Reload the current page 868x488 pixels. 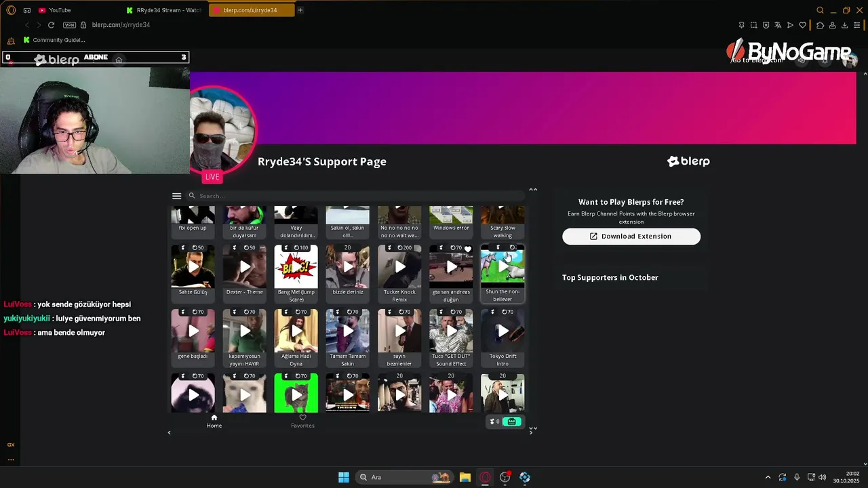point(51,25)
